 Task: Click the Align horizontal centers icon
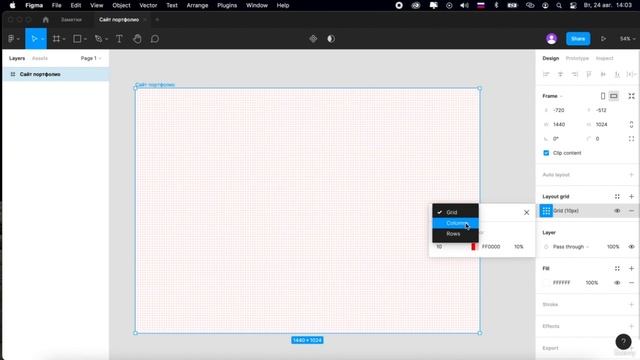pyautogui.click(x=560, y=74)
